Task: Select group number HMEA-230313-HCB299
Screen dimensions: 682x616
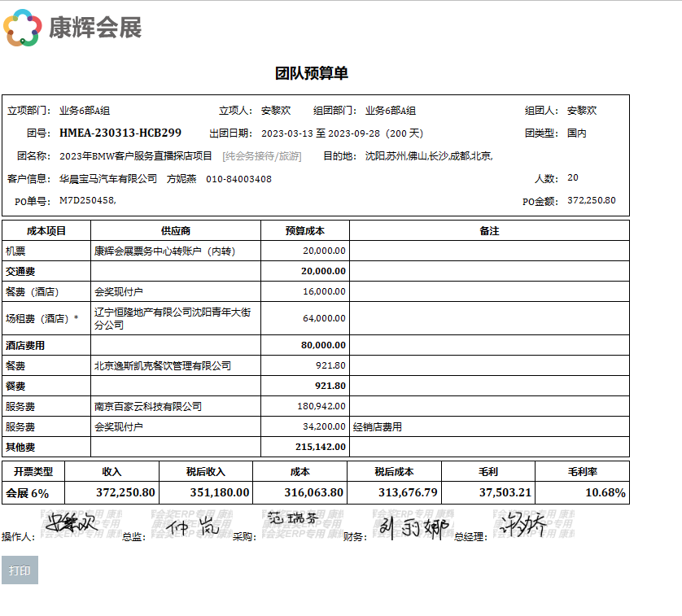Action: pyautogui.click(x=120, y=133)
